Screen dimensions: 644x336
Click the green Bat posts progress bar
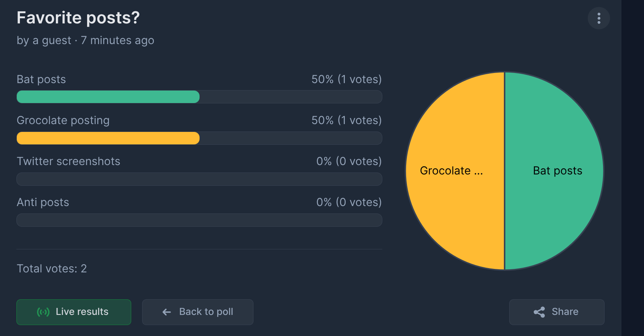pyautogui.click(x=108, y=97)
